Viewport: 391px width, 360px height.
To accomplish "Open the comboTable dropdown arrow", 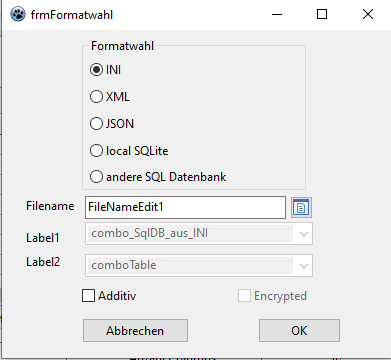I will point(304,266).
